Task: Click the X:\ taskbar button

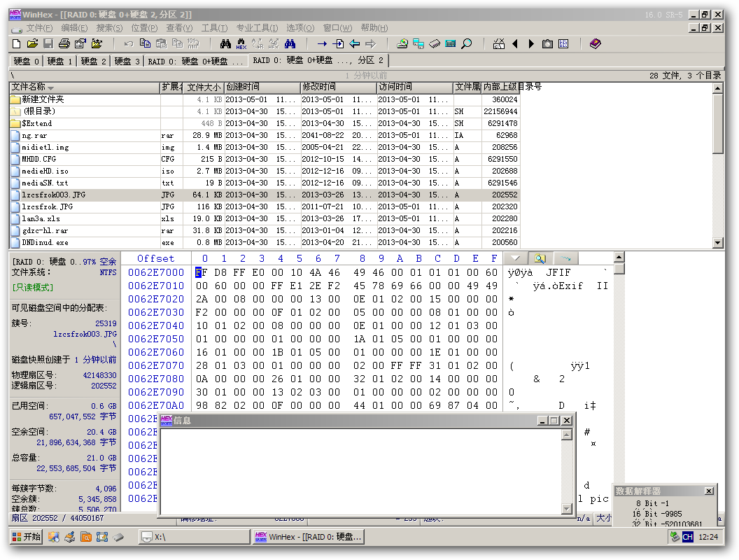Action: (x=194, y=537)
